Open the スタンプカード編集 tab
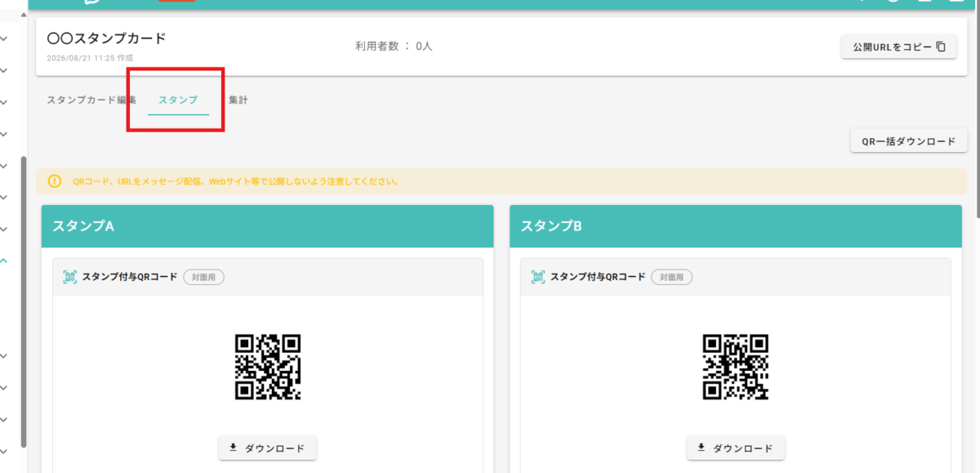Viewport: 980px width, 473px height. pyautogui.click(x=91, y=100)
